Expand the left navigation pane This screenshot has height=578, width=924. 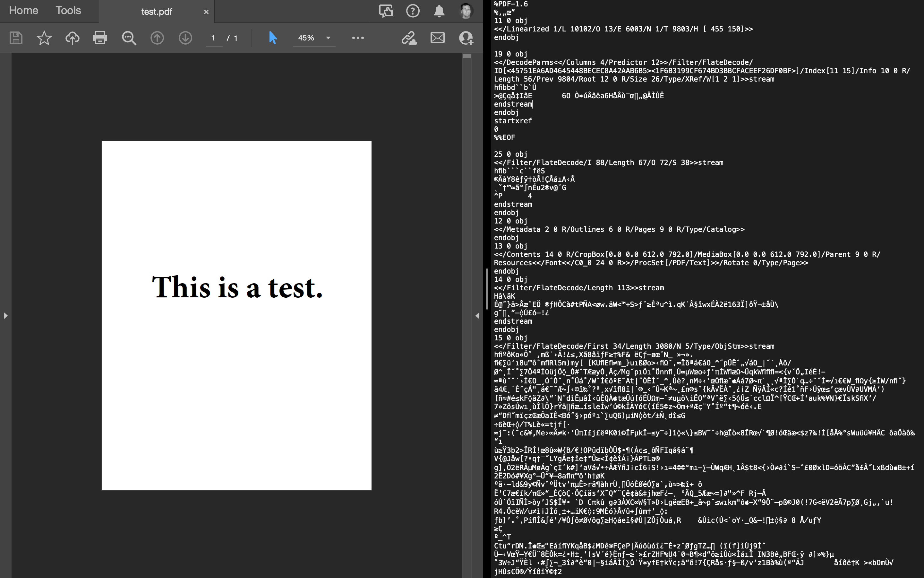(x=5, y=316)
